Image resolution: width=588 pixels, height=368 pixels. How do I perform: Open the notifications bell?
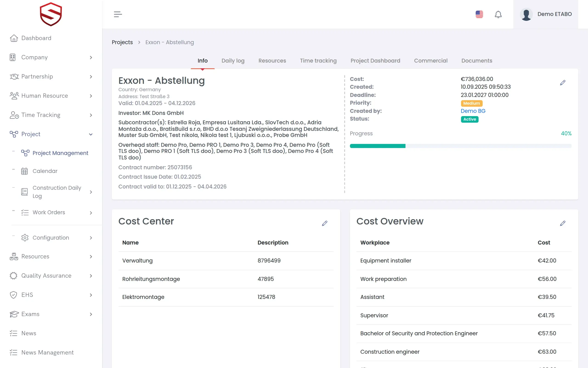click(498, 14)
